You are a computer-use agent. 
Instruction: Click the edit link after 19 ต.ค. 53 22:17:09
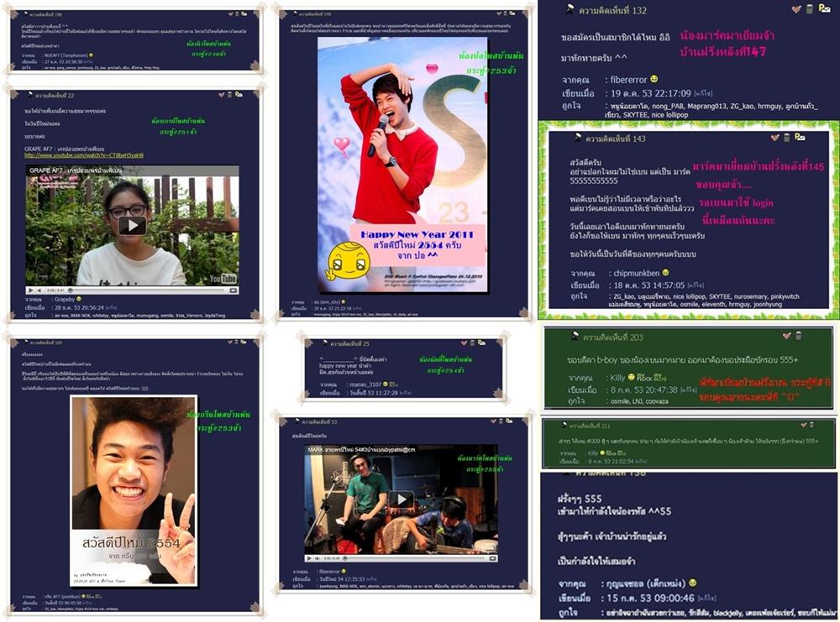(x=703, y=94)
